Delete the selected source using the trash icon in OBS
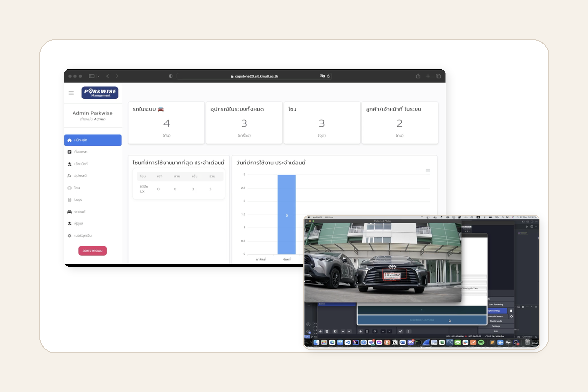 pyautogui.click(x=367, y=331)
